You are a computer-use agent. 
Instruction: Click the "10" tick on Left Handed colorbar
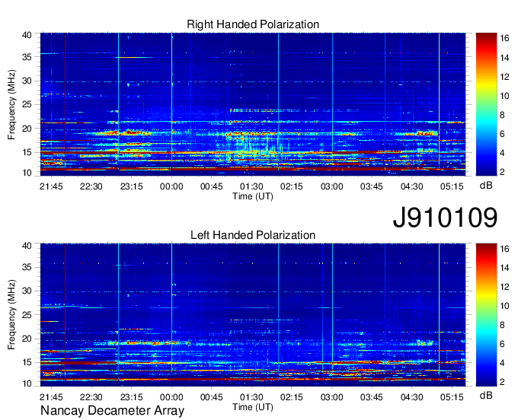pyautogui.click(x=504, y=306)
